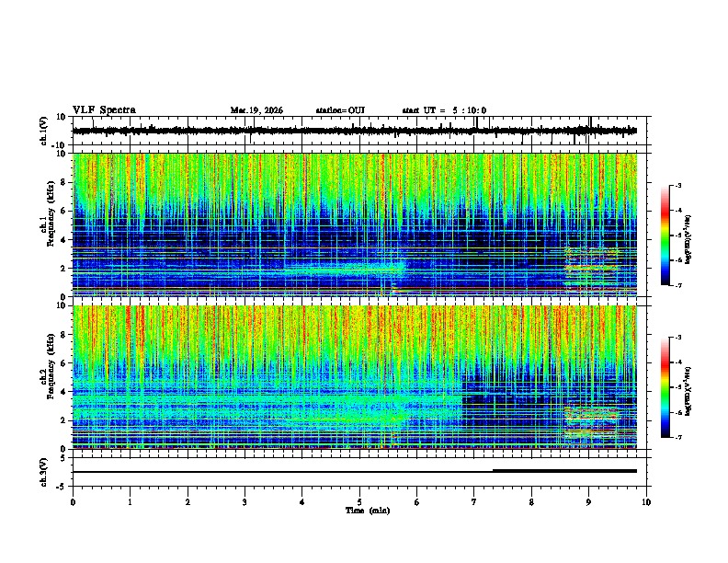Click the ch.2 colorbar "log(PSD)" label
This screenshot has width=728, height=563.
click(688, 391)
